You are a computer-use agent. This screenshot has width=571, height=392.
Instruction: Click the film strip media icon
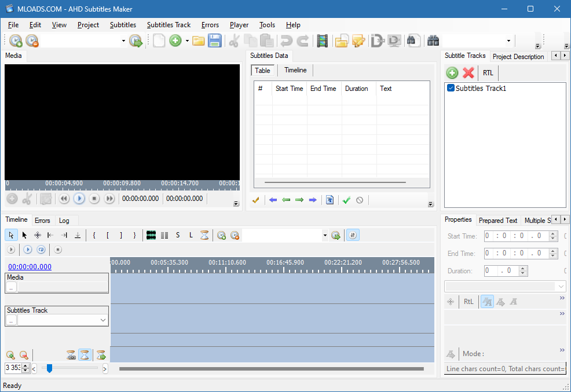coord(323,41)
